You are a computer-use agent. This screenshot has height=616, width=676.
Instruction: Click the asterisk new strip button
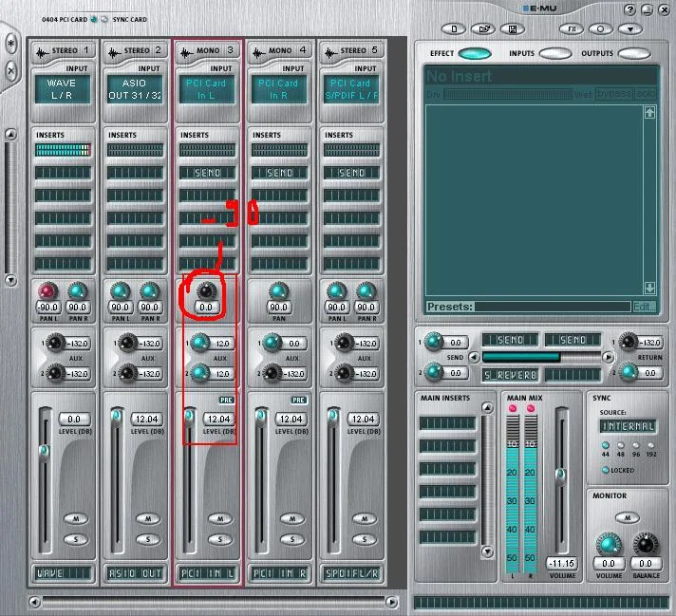pos(11,45)
